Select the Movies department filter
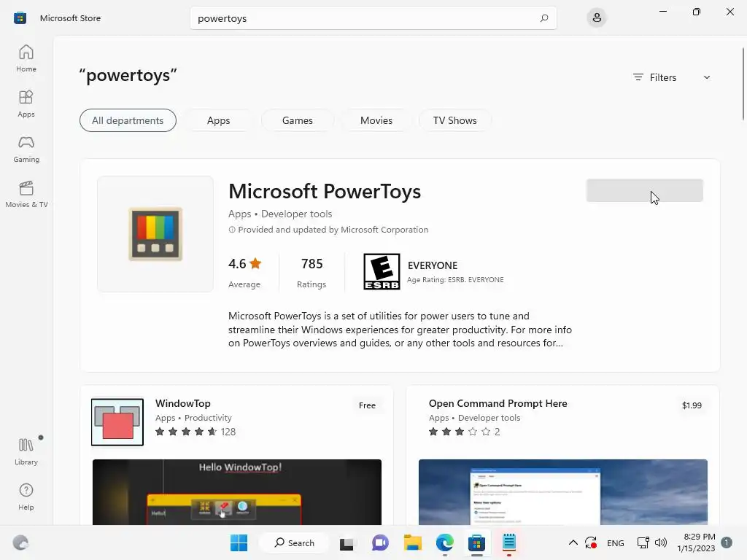This screenshot has height=560, width=747. point(376,120)
